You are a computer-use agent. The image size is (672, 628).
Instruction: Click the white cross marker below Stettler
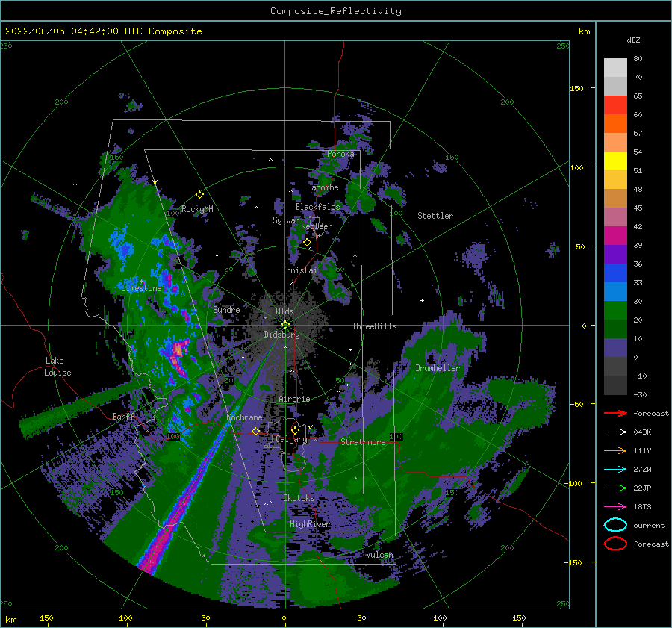pyautogui.click(x=422, y=300)
